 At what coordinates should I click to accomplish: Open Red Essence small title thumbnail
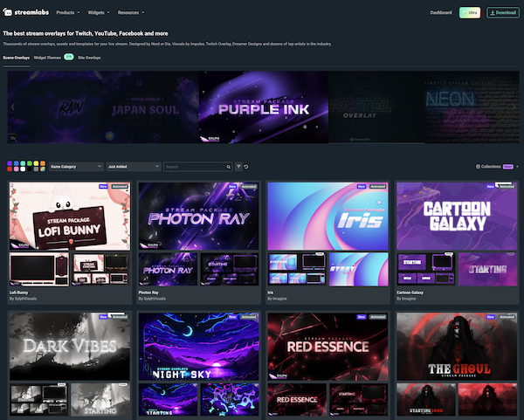[297, 400]
